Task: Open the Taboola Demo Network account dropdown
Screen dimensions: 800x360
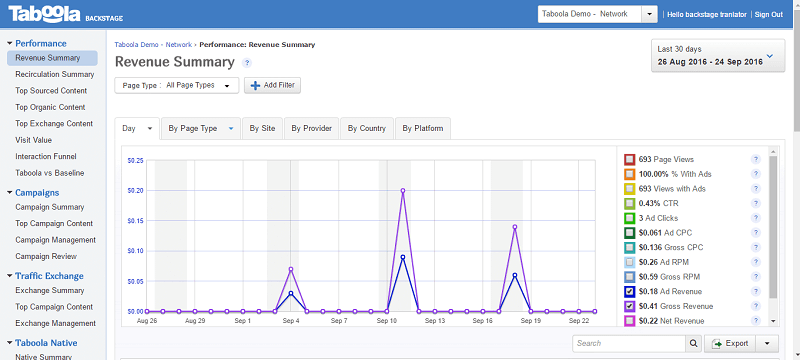Action: tap(649, 14)
